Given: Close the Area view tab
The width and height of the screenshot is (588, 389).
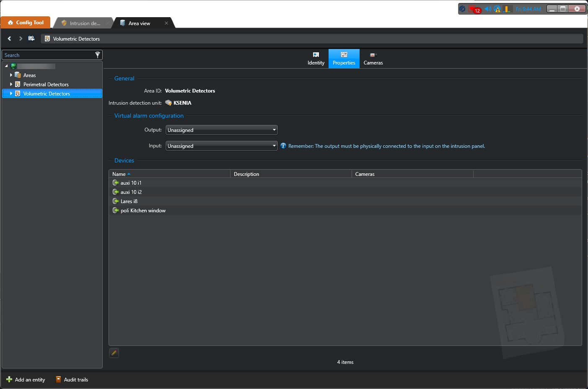Looking at the screenshot, I should pyautogui.click(x=166, y=23).
